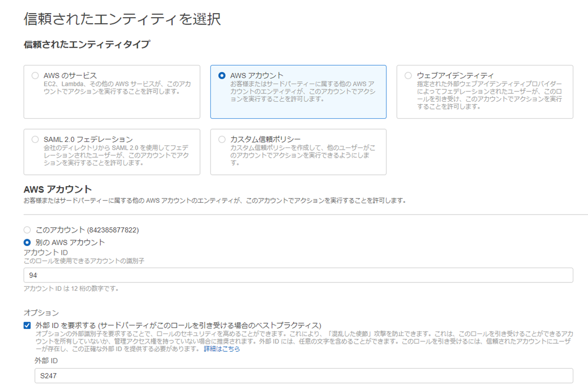Uncheck the 外部 ID を要求する checkbox
Viewport: 588px width, 386px height.
pos(28,325)
